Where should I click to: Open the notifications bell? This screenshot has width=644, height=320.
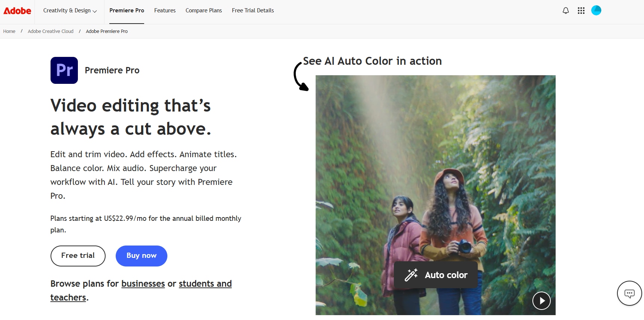click(566, 10)
